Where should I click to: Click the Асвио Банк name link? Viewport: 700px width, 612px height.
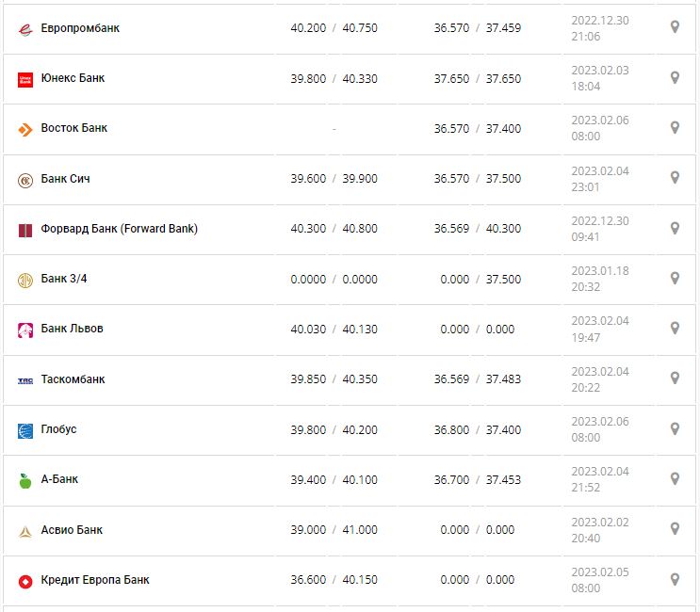click(73, 530)
